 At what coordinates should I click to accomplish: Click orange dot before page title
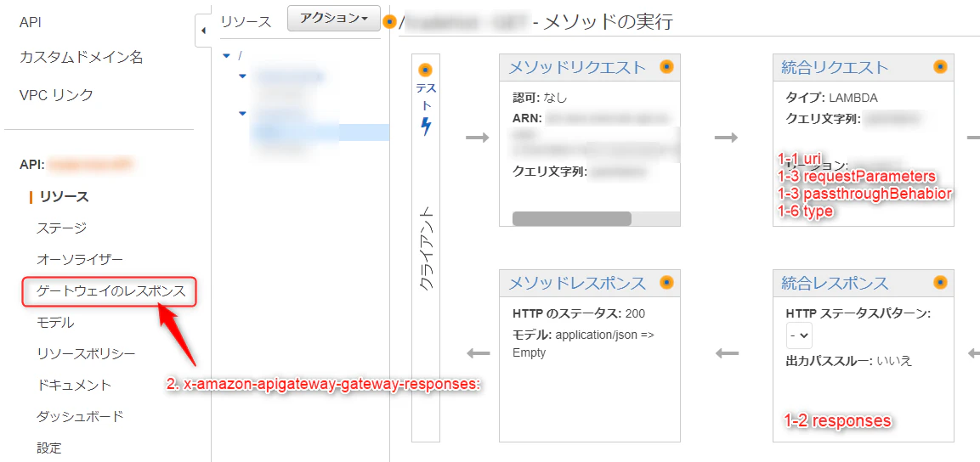[x=390, y=22]
